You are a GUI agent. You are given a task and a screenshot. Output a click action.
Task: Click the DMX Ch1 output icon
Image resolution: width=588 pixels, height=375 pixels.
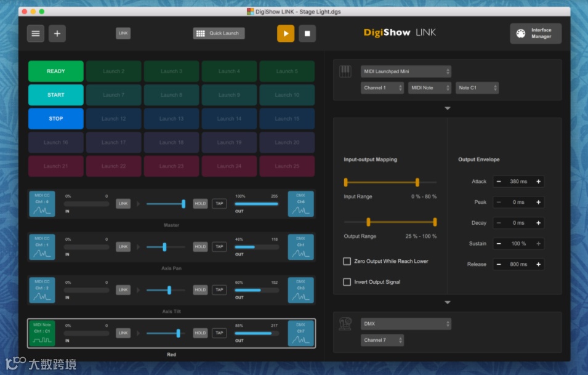[x=300, y=247]
